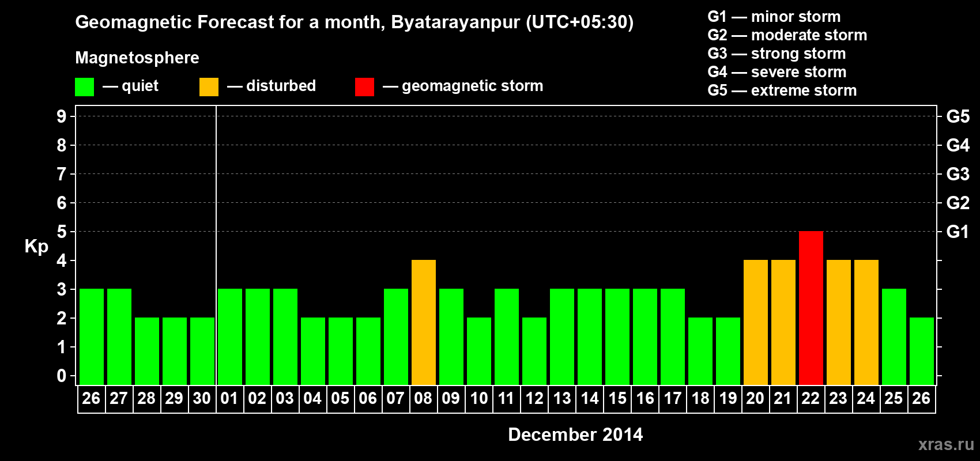Click the right axis label G3

click(958, 174)
